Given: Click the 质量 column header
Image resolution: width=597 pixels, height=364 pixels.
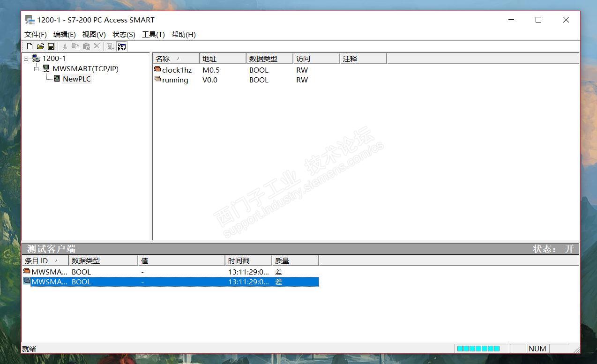Looking at the screenshot, I should click(x=296, y=260).
